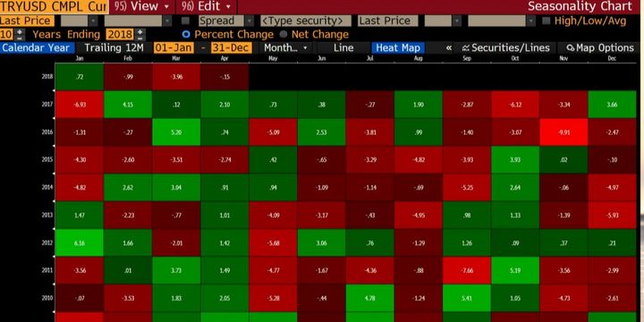Click the 2018 ending year field
The height and width of the screenshot is (322, 644).
pyautogui.click(x=121, y=35)
